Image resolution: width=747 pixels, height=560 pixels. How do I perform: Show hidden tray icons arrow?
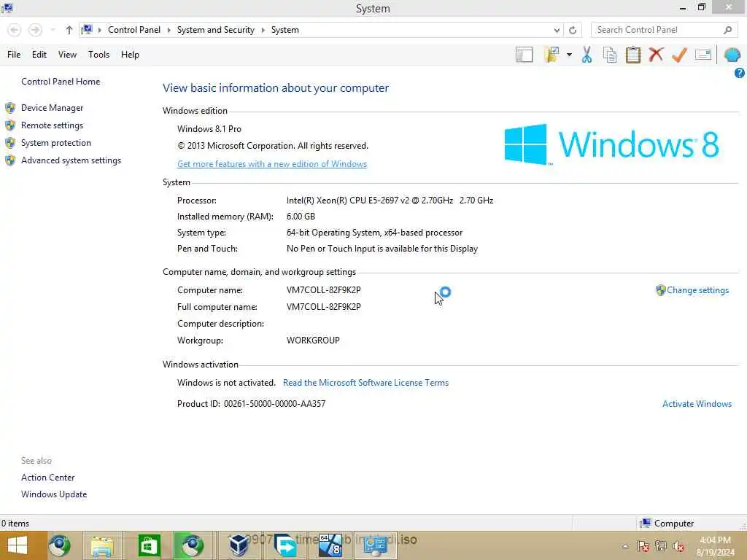(x=625, y=546)
